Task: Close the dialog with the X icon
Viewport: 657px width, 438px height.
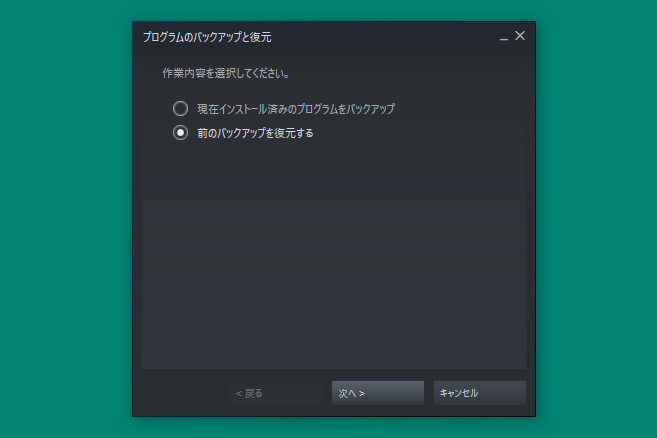Action: (520, 36)
